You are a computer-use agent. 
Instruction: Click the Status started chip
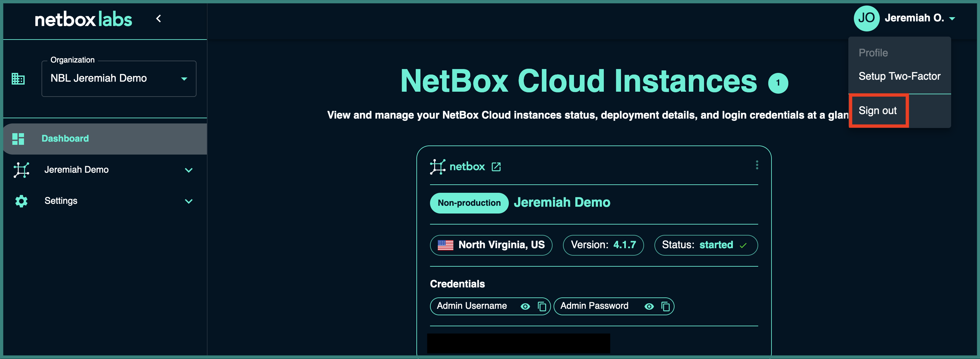coord(706,245)
